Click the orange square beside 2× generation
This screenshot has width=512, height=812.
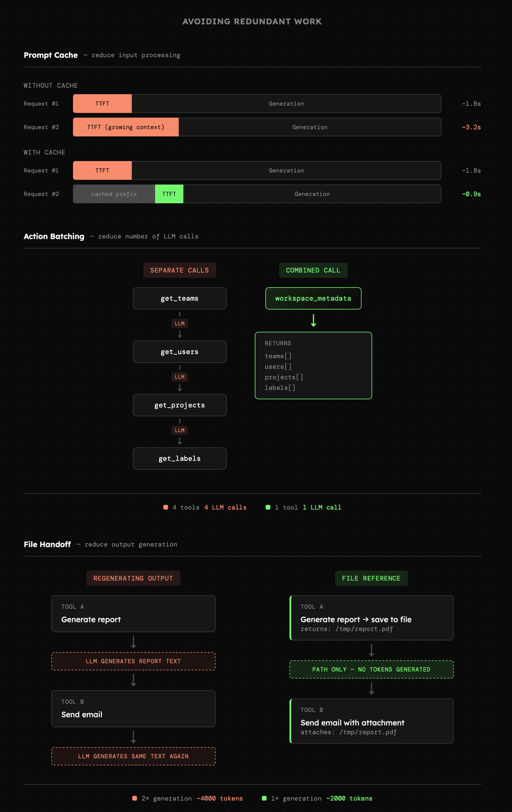[134, 798]
